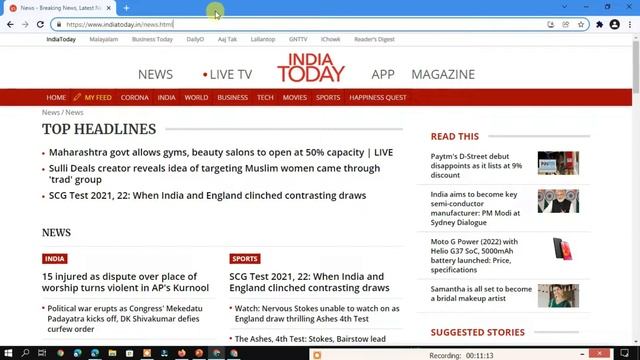Open Task View on the taskbar
640x360 pixels.
[42, 353]
